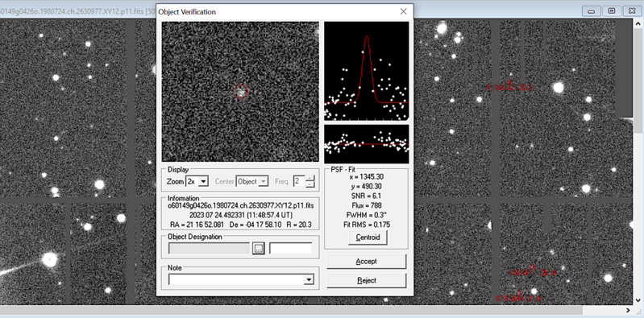Click the x = 1345.30 coordinate

(367, 177)
